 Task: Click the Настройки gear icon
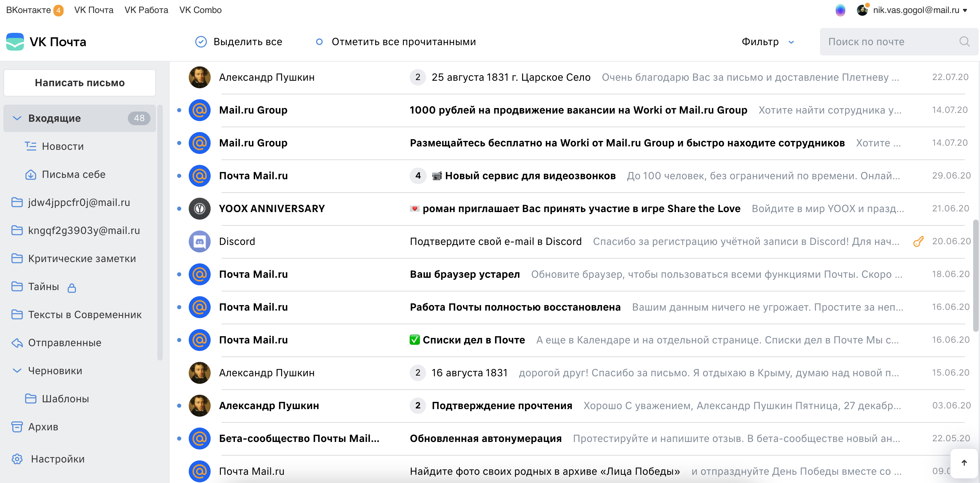[17, 459]
